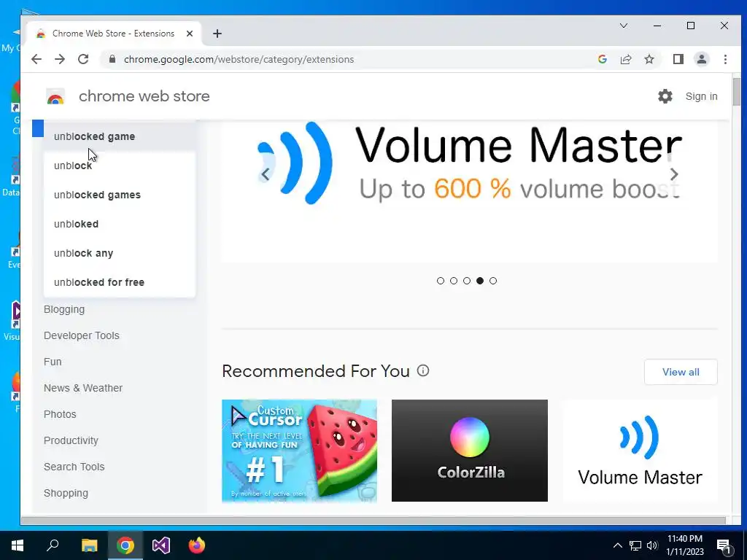Choose suggestion 'unblocked for free'
The image size is (747, 560).
tap(119, 282)
